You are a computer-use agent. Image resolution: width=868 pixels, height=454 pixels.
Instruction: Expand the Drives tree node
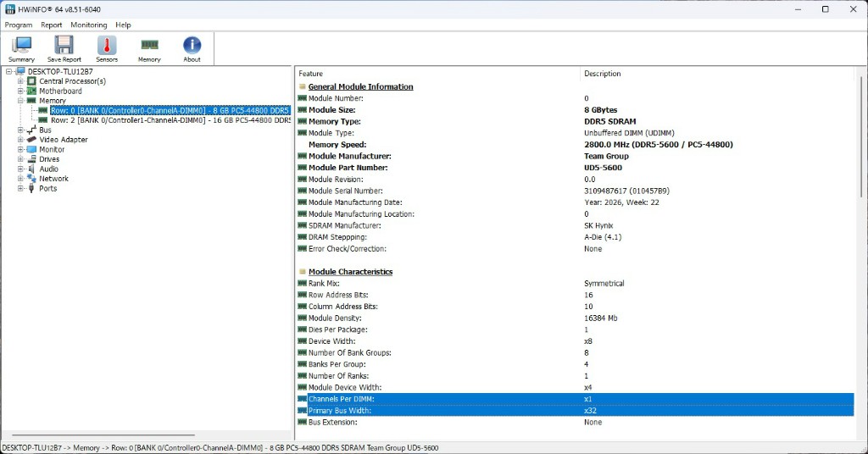pyautogui.click(x=20, y=158)
